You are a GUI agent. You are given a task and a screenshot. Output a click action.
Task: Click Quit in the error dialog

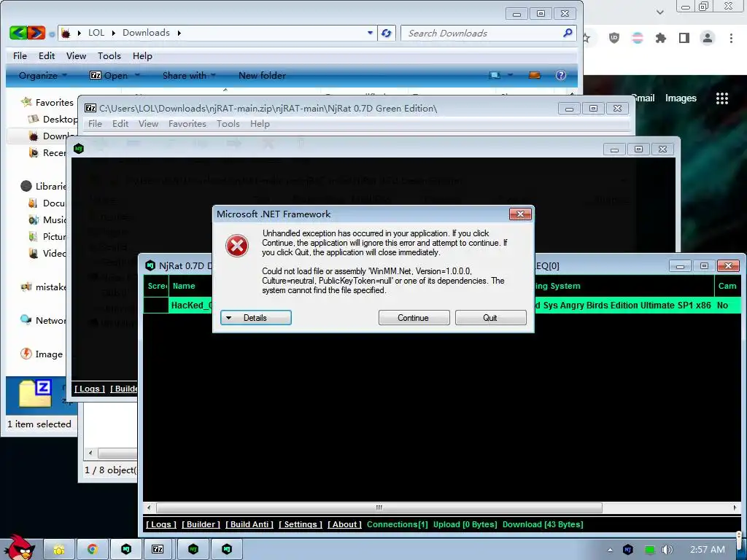(x=490, y=318)
